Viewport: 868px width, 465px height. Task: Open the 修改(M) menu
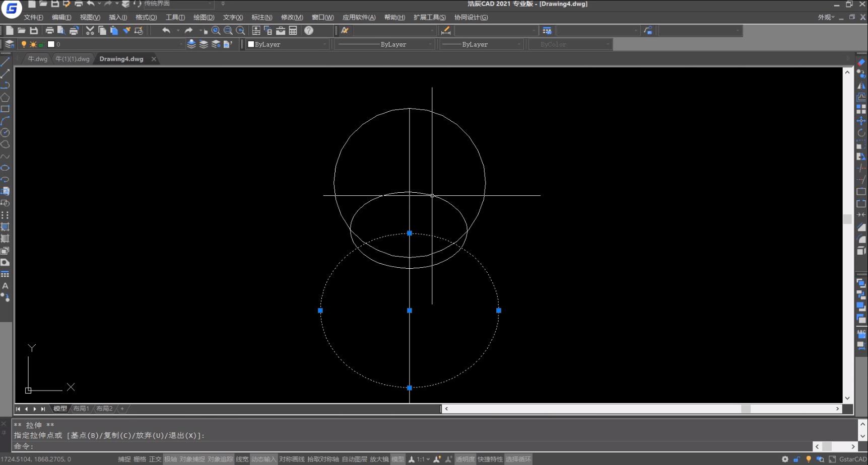(292, 17)
